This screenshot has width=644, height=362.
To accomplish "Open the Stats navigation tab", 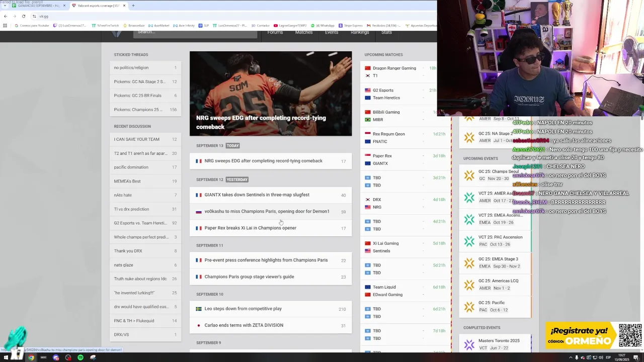I will 386,32.
